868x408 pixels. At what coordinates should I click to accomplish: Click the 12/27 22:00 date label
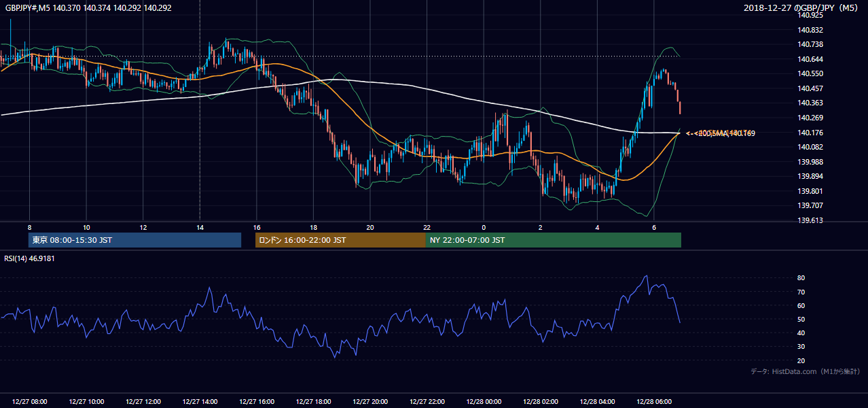(427, 401)
